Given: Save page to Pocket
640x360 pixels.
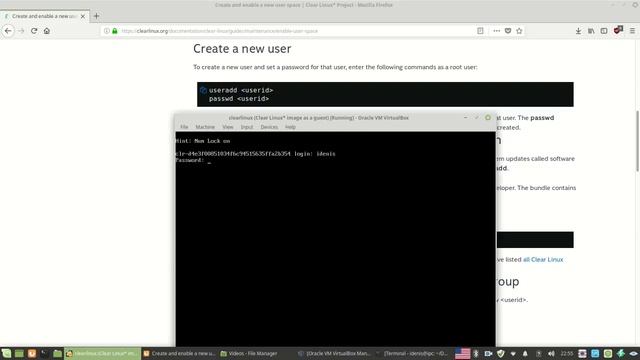Looking at the screenshot, I should tap(508, 31).
